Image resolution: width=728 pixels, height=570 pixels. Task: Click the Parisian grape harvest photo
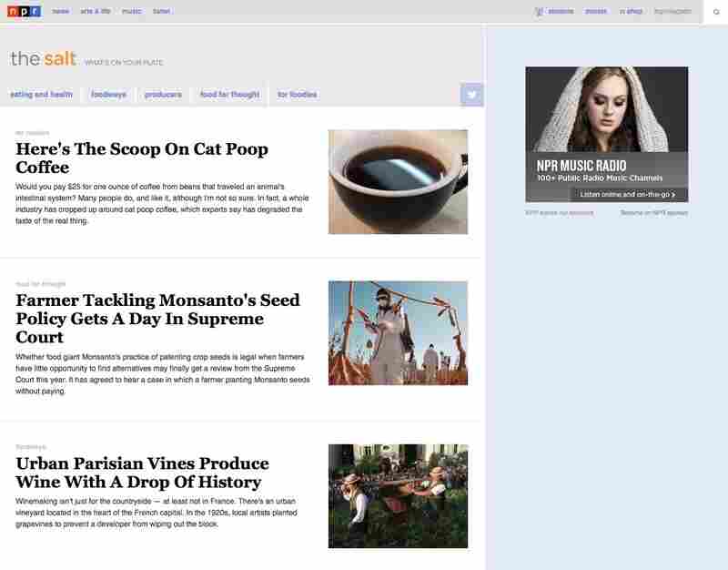[x=398, y=496]
